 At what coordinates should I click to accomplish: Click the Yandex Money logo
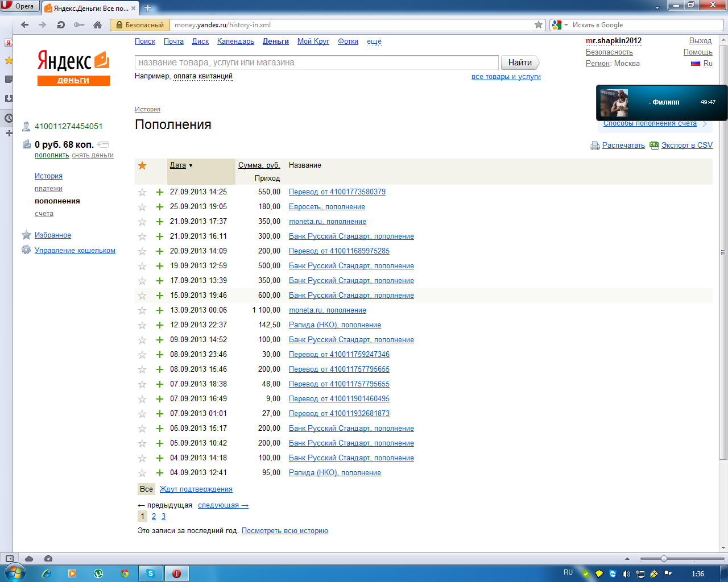73,67
